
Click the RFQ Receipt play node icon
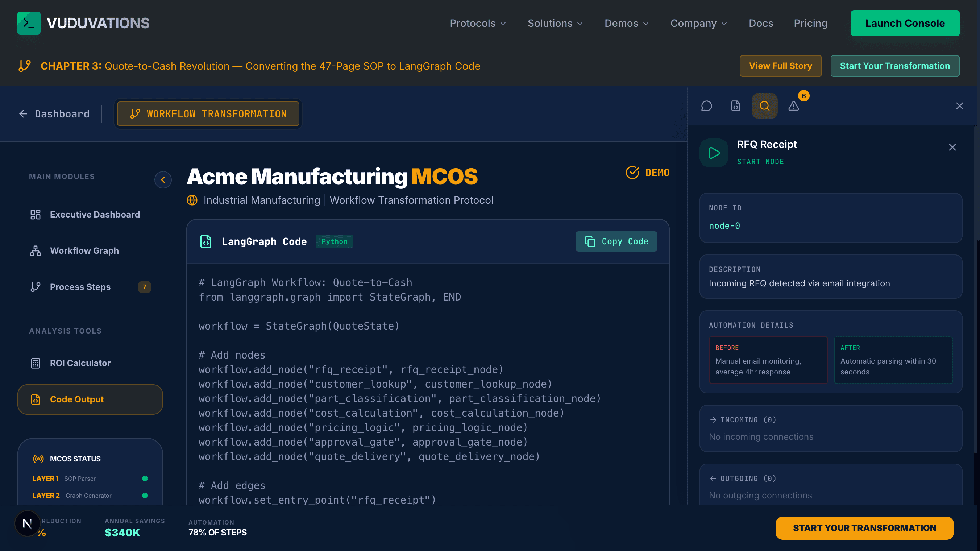tap(714, 153)
